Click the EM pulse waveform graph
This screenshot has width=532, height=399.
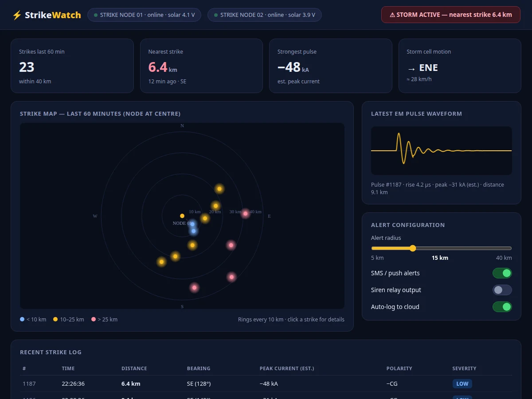442,151
